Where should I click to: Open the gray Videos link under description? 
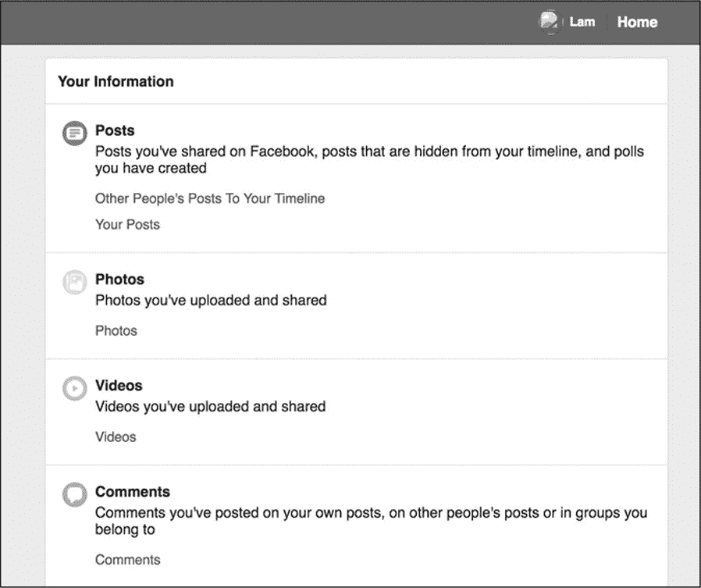(x=116, y=437)
